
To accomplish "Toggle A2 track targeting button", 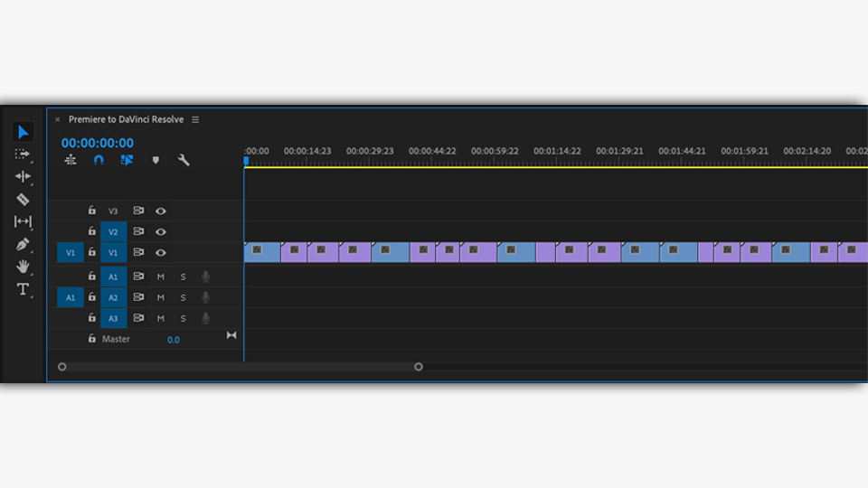I will click(x=113, y=297).
